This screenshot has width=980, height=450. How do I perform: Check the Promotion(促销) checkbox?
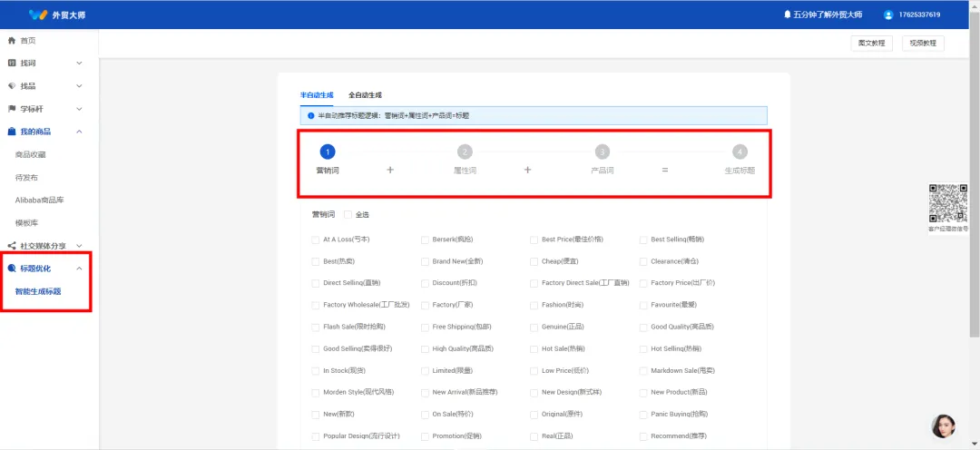pyautogui.click(x=425, y=436)
